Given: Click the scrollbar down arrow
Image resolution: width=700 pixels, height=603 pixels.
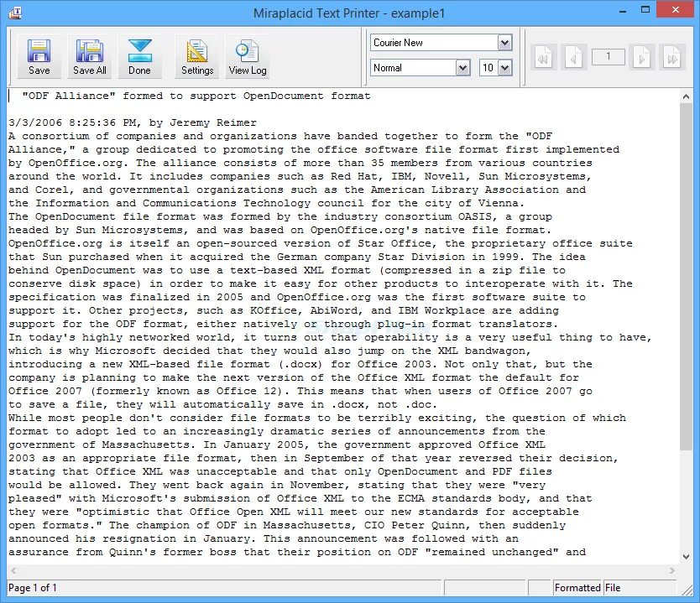Looking at the screenshot, I should pyautogui.click(x=686, y=556).
